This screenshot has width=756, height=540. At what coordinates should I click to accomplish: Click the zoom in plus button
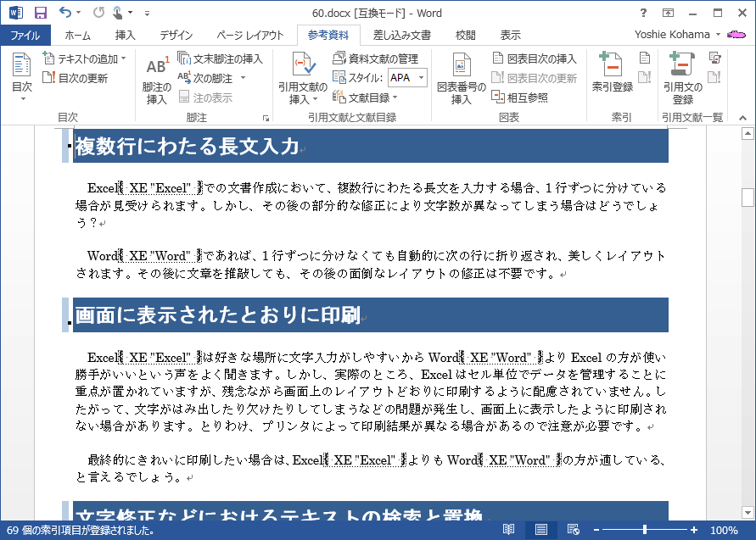tap(694, 530)
